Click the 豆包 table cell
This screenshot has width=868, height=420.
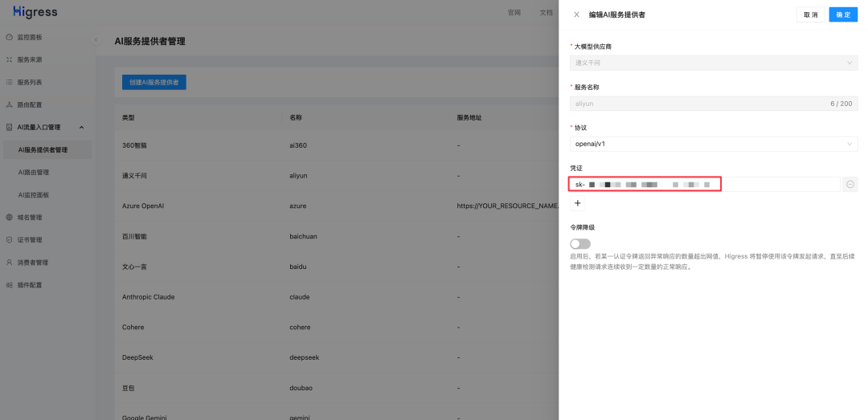click(128, 388)
